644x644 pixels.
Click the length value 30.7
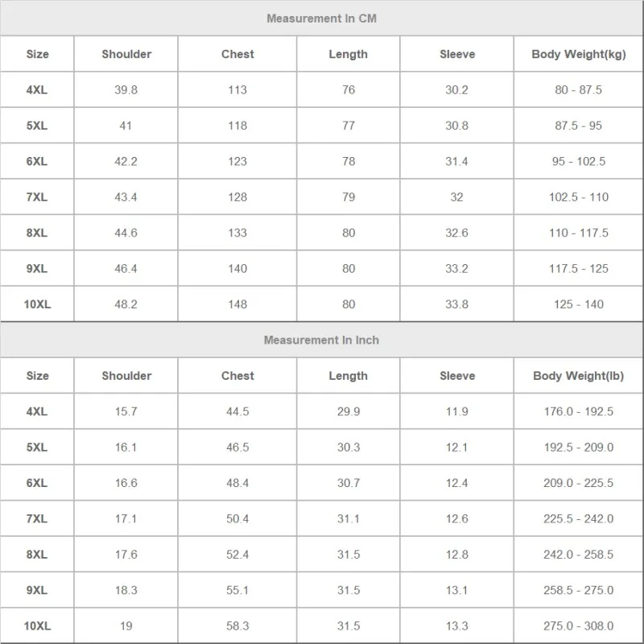349,483
